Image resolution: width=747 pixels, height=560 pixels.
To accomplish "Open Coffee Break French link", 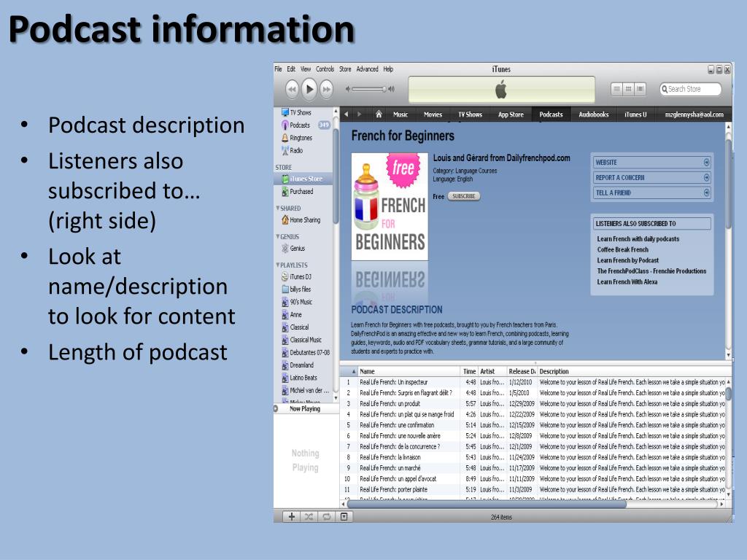I will (x=623, y=249).
